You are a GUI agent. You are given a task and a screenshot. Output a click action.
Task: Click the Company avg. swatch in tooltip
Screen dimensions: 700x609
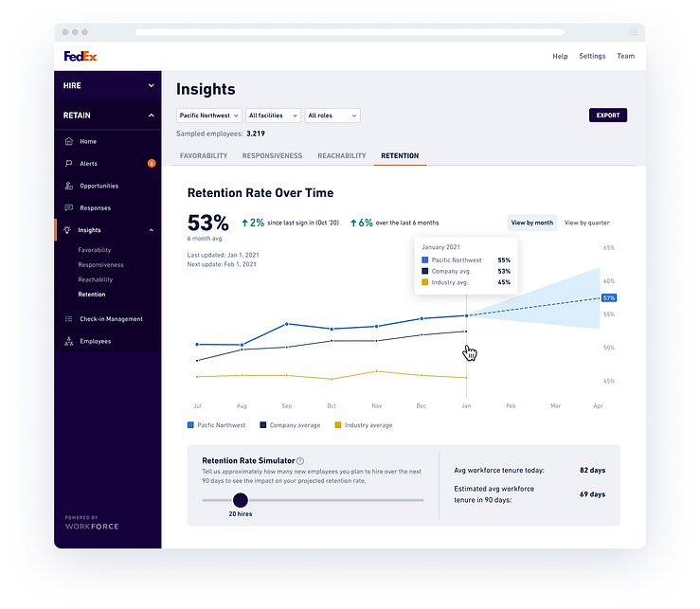425,271
